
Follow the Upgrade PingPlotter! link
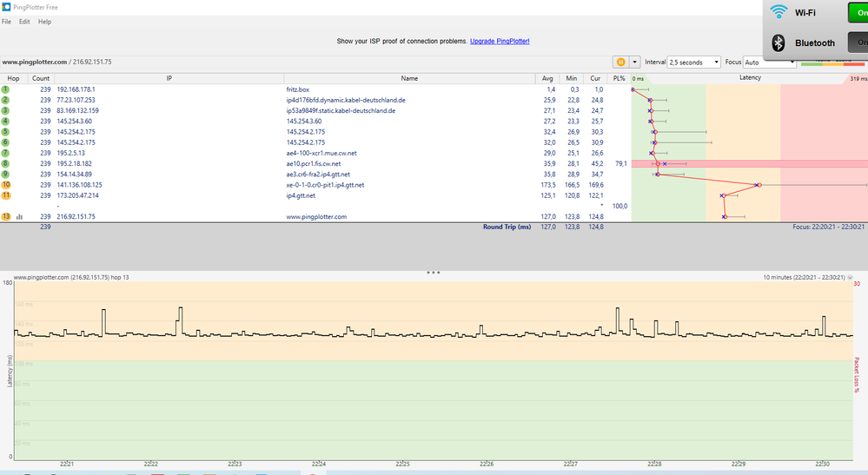click(x=500, y=41)
